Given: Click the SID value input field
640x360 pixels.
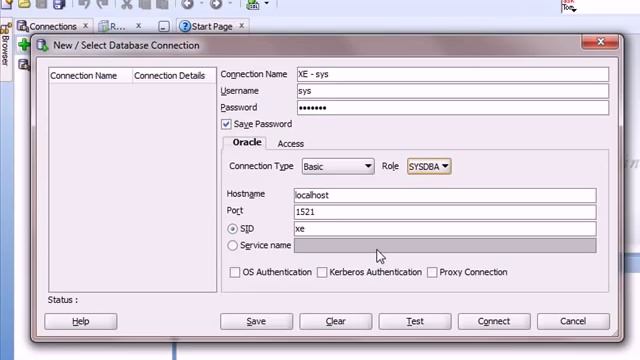Looking at the screenshot, I should pyautogui.click(x=445, y=229).
